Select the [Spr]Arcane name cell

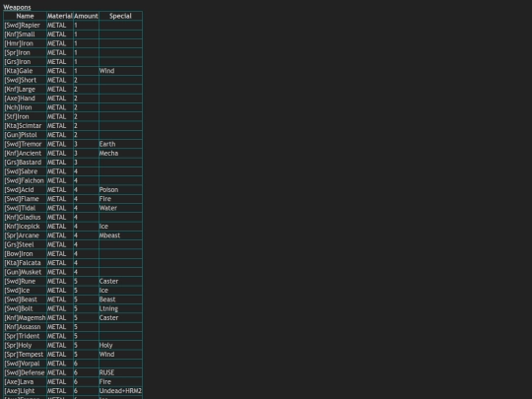[x=25, y=235]
